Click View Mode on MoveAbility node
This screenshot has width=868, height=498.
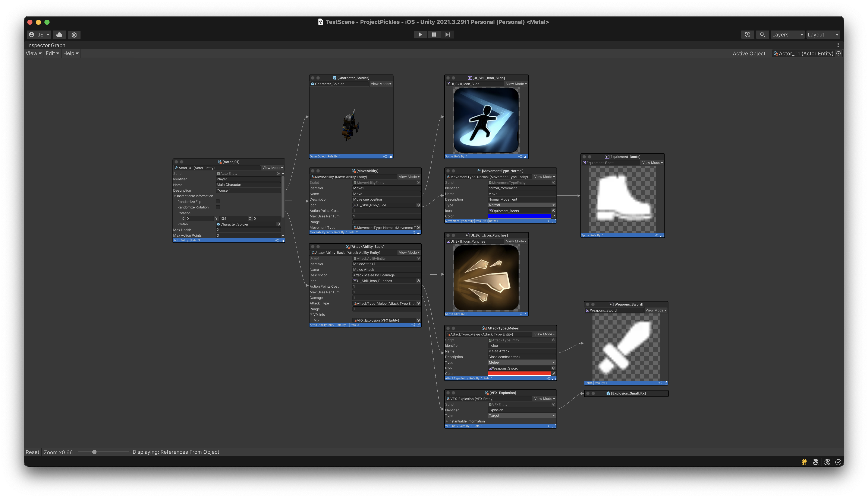pyautogui.click(x=409, y=177)
